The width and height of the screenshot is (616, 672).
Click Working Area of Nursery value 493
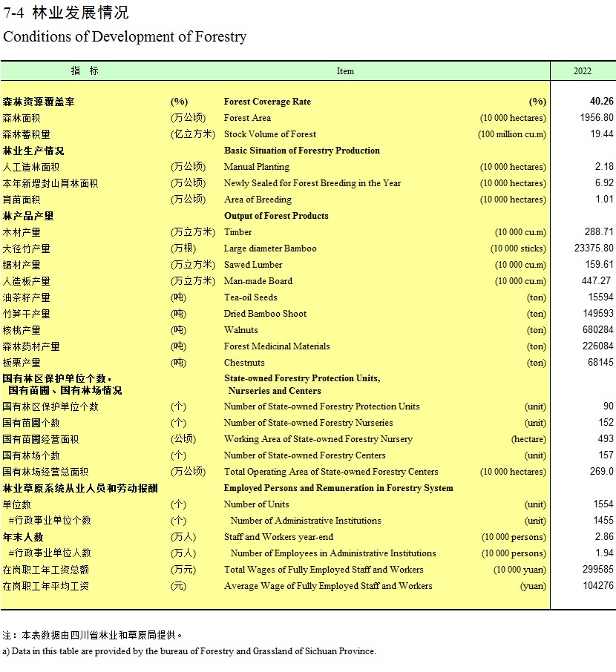pos(606,438)
